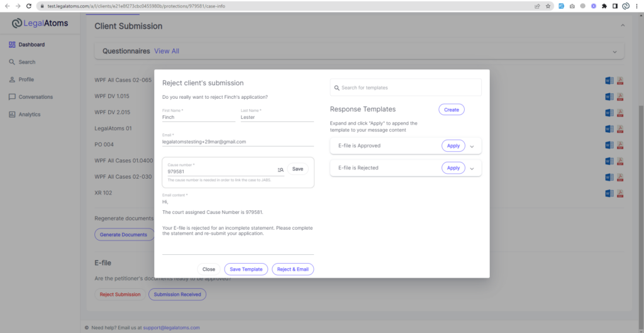Screen dimensions: 644x333
Task: Click the camera extension icon in toolbar
Action: [x=572, y=6]
